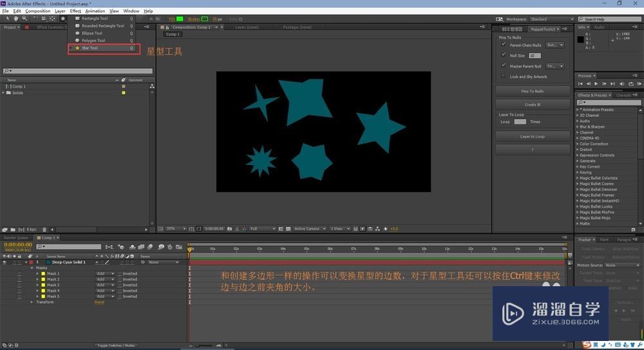
Task: Click the Pins To Nulls button
Action: 533,92
